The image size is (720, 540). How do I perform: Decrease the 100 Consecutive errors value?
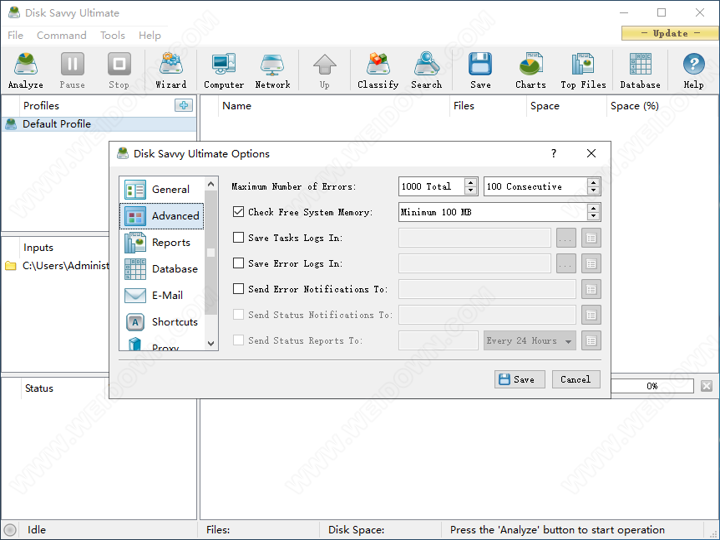point(593,191)
